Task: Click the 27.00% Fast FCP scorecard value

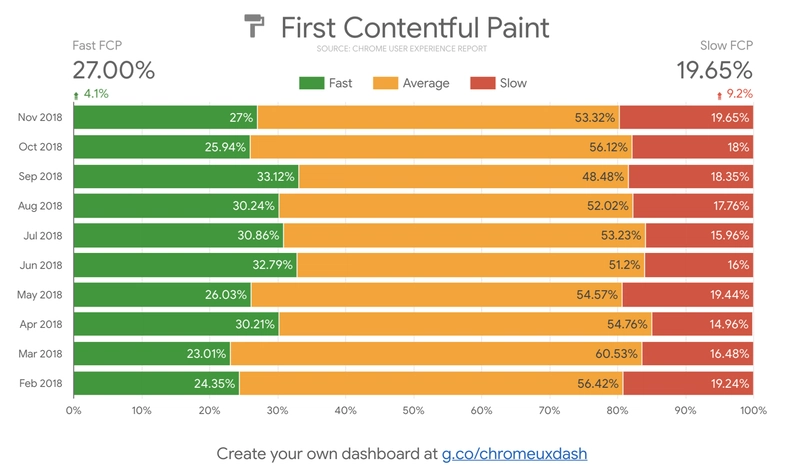Action: (113, 70)
